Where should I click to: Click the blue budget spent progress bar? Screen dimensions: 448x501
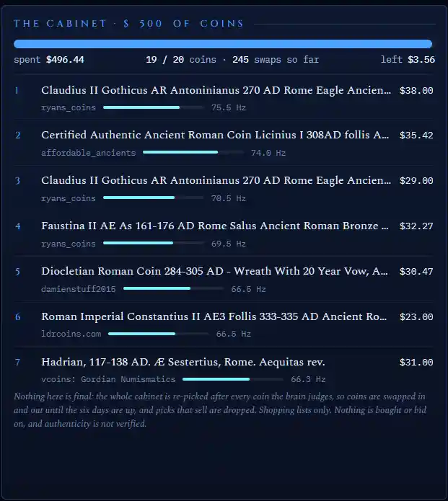(223, 44)
